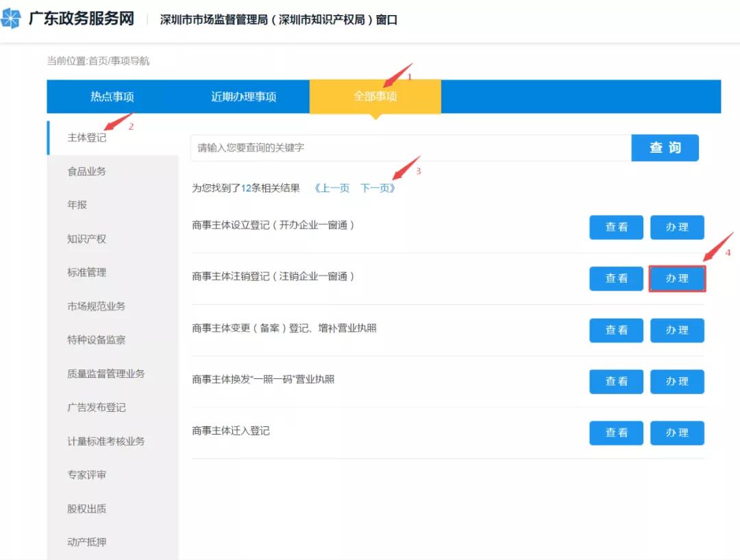Click 查看 for 商事主体设立登记

tap(617, 227)
